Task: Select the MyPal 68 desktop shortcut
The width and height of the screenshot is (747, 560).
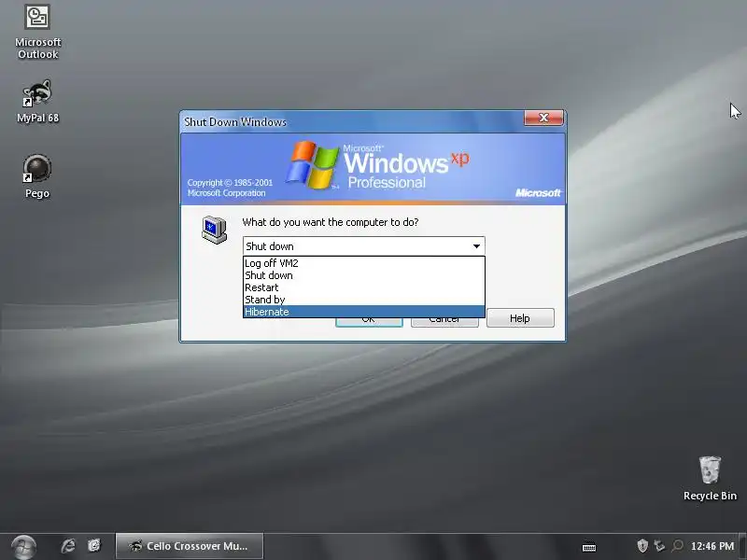Action: pyautogui.click(x=37, y=102)
